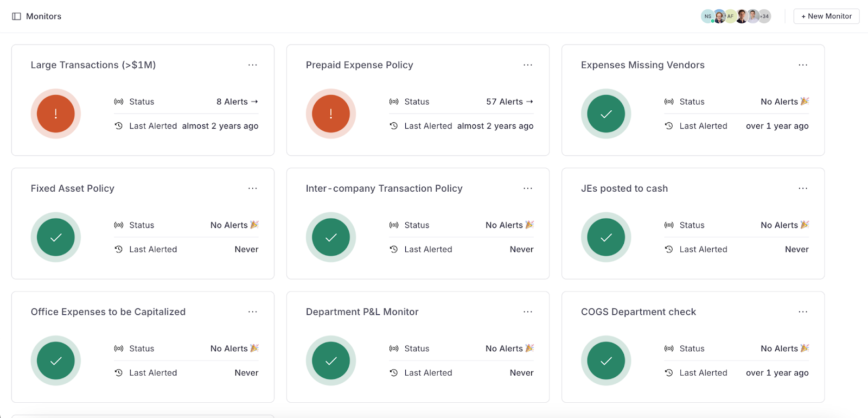Create a new monitor with + New Monitor
The width and height of the screenshot is (868, 418).
point(826,16)
